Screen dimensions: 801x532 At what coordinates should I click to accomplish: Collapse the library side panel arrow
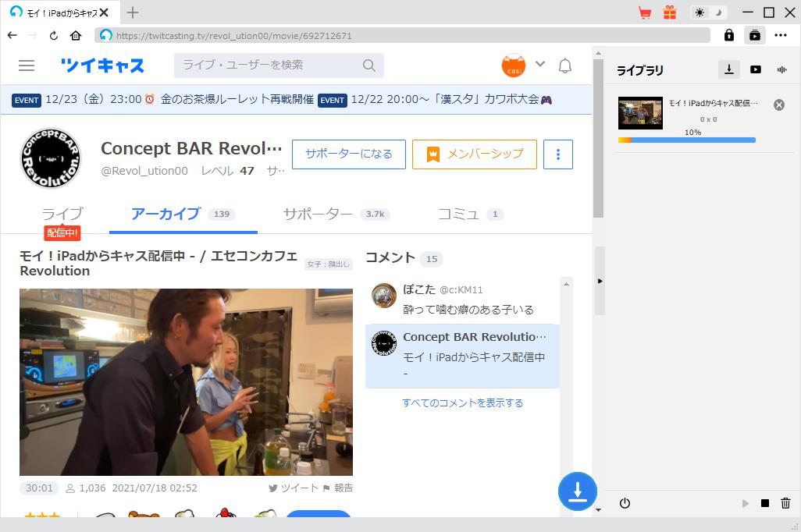600,281
